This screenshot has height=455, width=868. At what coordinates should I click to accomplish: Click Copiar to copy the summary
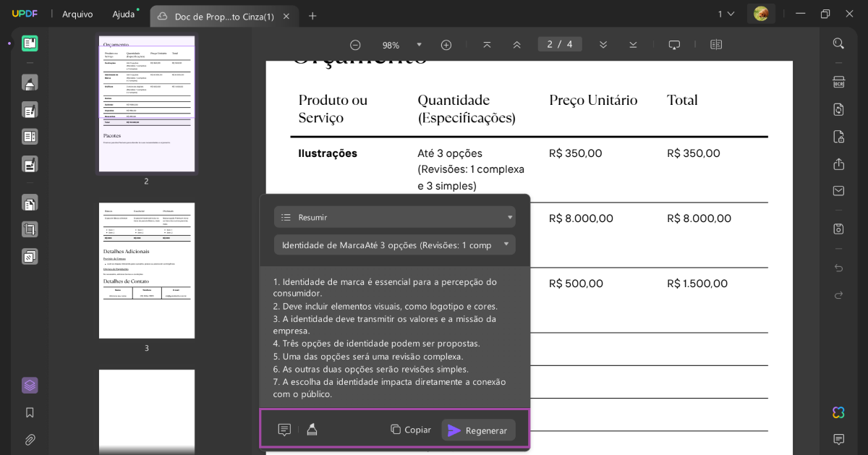click(411, 430)
